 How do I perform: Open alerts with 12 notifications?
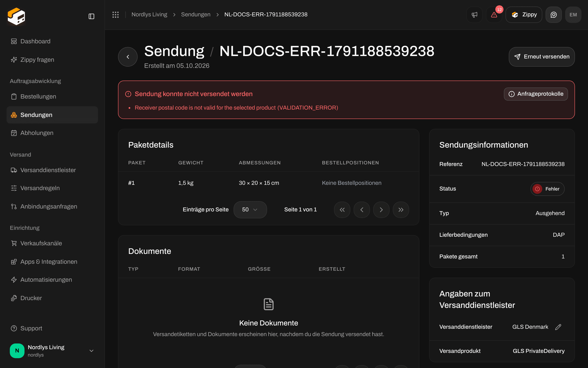click(494, 15)
